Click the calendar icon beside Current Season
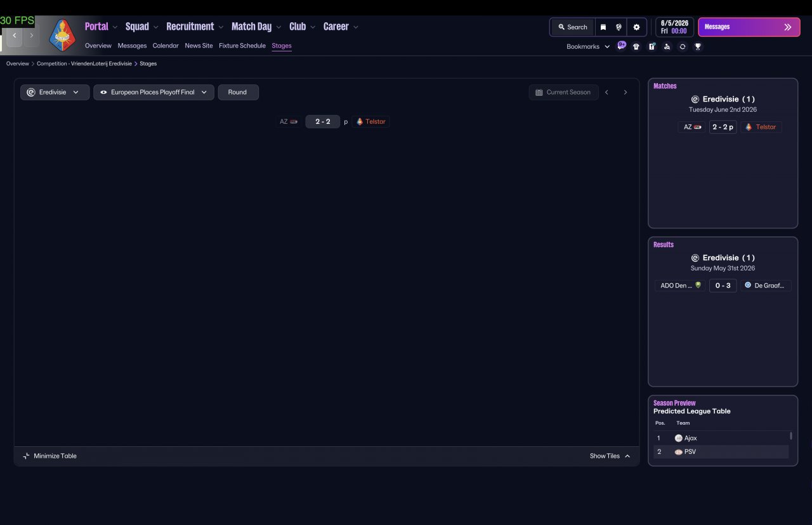812x525 pixels. [539, 92]
